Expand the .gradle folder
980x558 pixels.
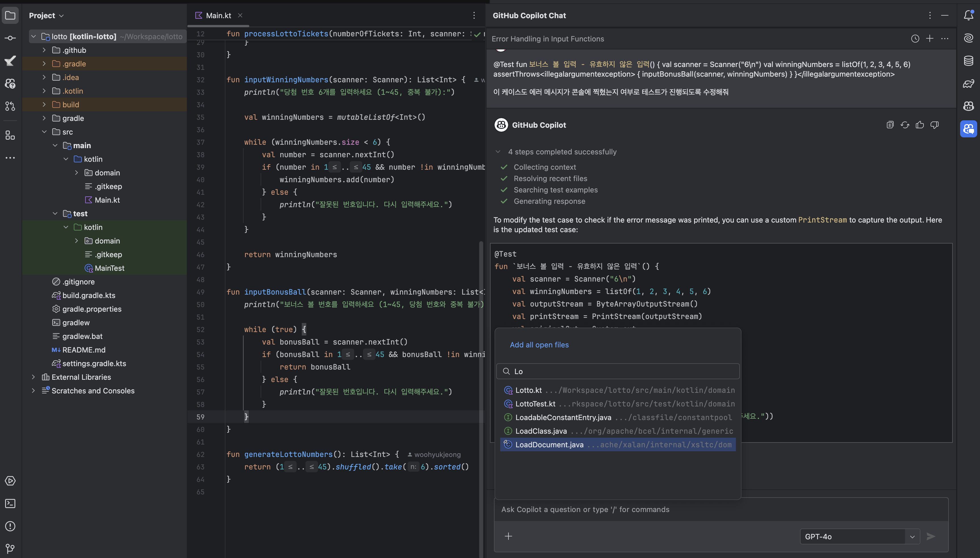[44, 64]
